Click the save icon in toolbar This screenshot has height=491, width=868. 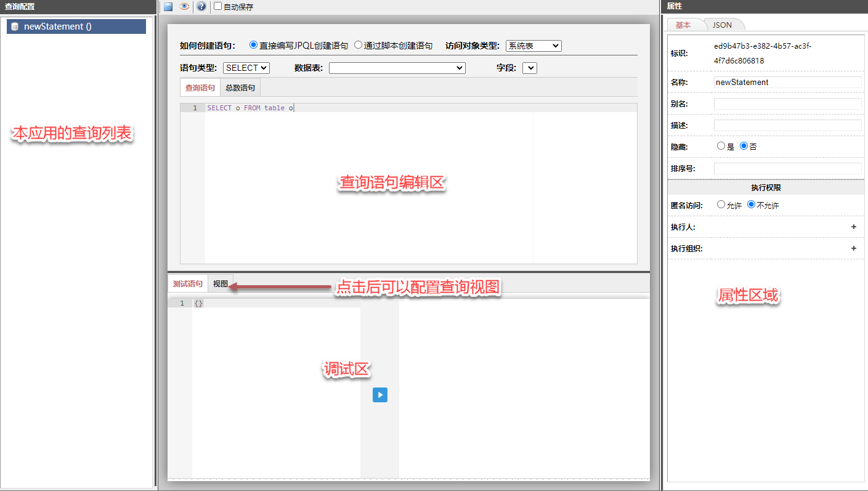coord(168,7)
